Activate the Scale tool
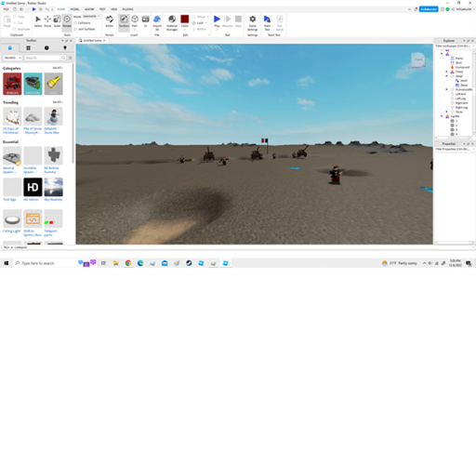Screen dimensions: 476x476 [57, 21]
